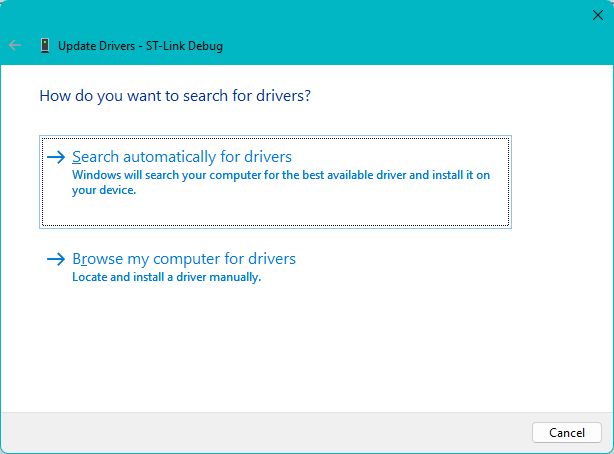Close the Update Drivers window
Viewport: 614px width, 454px height.
coord(598,15)
